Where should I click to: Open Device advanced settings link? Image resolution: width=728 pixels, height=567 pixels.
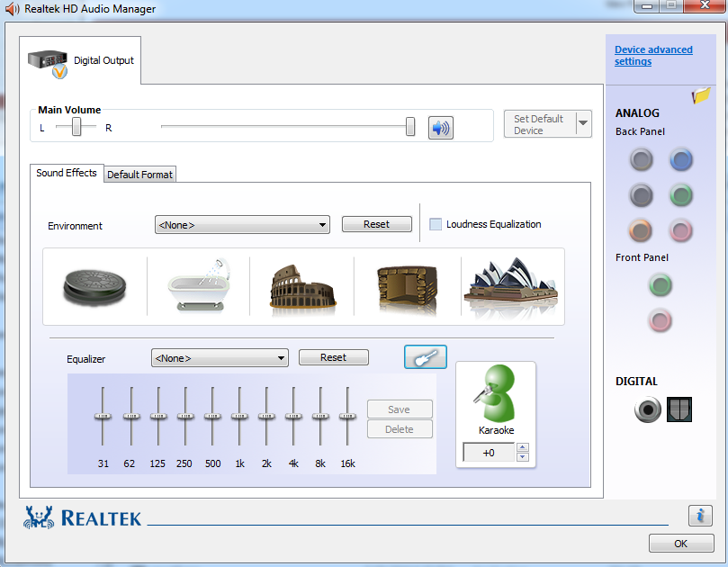[x=653, y=56]
